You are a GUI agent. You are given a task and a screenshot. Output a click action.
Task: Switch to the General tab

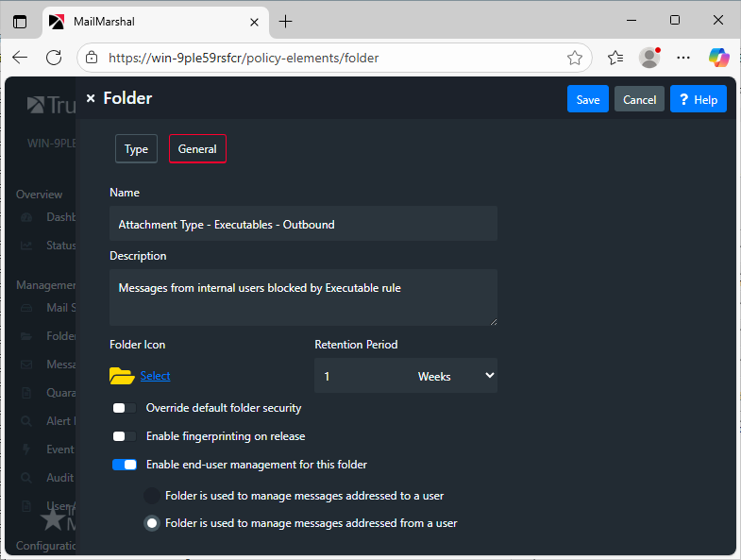point(197,149)
